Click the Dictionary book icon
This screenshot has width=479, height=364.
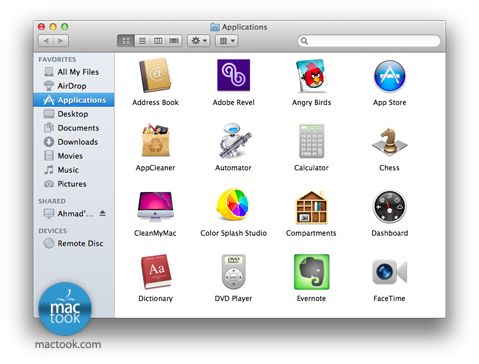(x=156, y=271)
